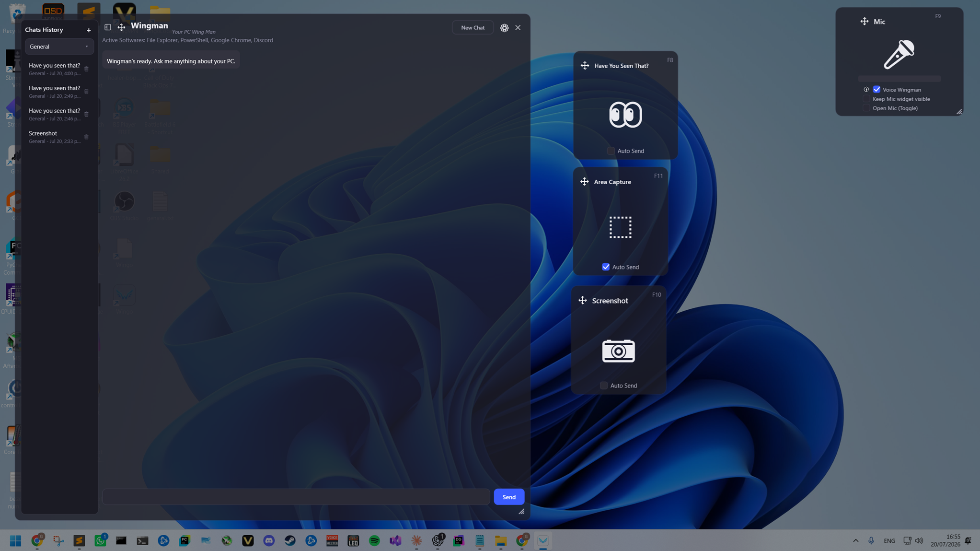The height and width of the screenshot is (551, 980).
Task: Grab the move handle of the Area Capture widget
Action: 584,181
